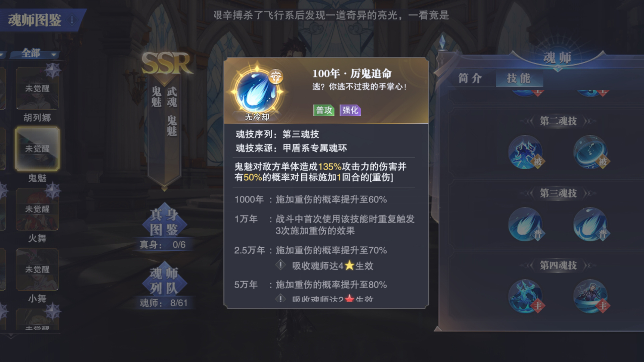
Task: Click the 强化 purple tag
Action: click(350, 110)
